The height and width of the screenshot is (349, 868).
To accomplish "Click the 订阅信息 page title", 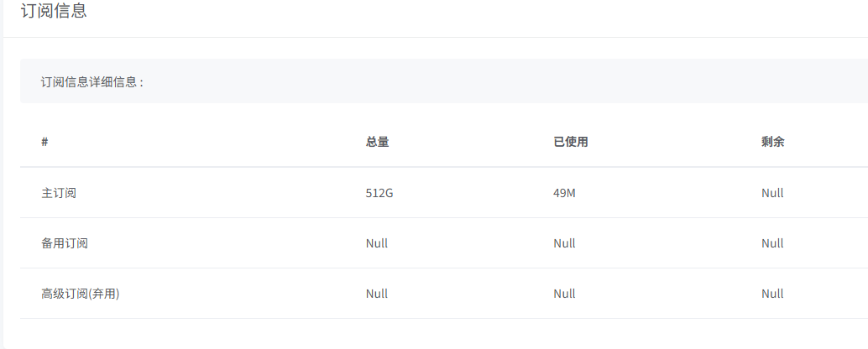I will coord(54,12).
